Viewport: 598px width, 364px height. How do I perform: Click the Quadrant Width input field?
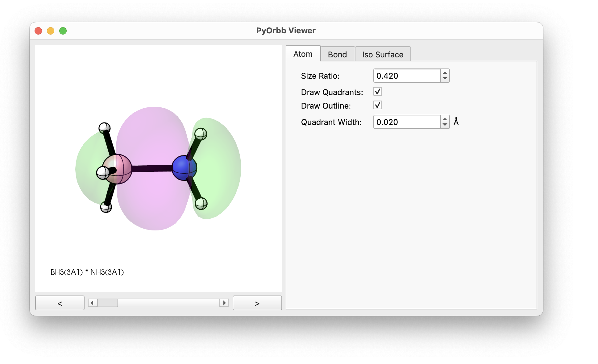[x=407, y=122]
